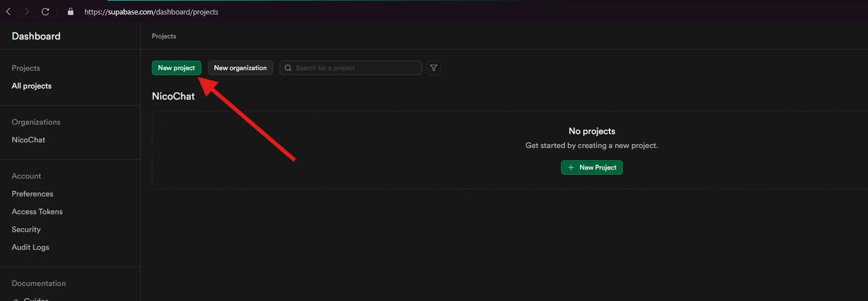Click the Dashboard title in sidebar

point(36,36)
